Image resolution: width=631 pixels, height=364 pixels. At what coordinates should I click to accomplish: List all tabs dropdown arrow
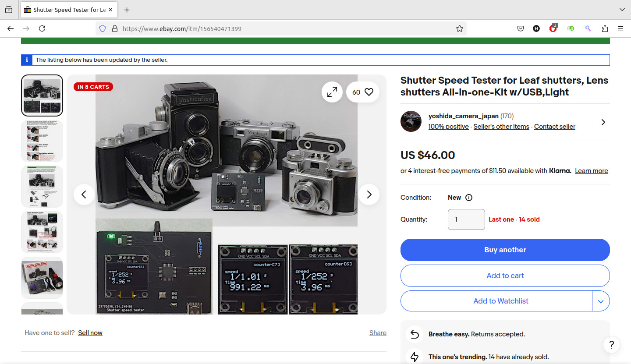point(622,10)
